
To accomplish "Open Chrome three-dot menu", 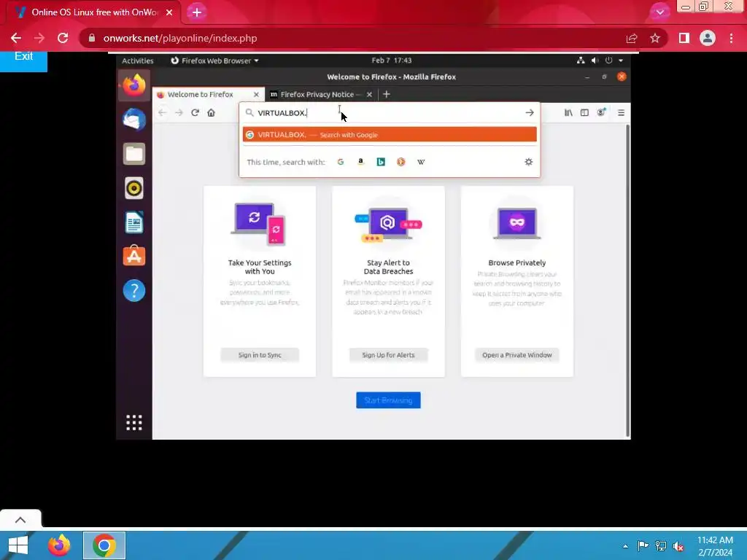I will click(x=731, y=38).
